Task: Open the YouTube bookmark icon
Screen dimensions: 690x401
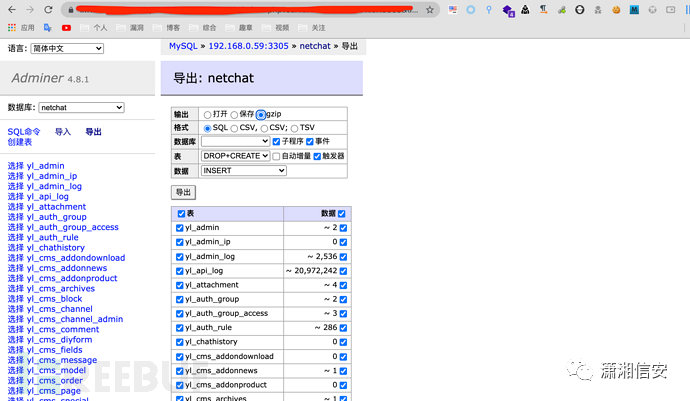Action: [66, 28]
